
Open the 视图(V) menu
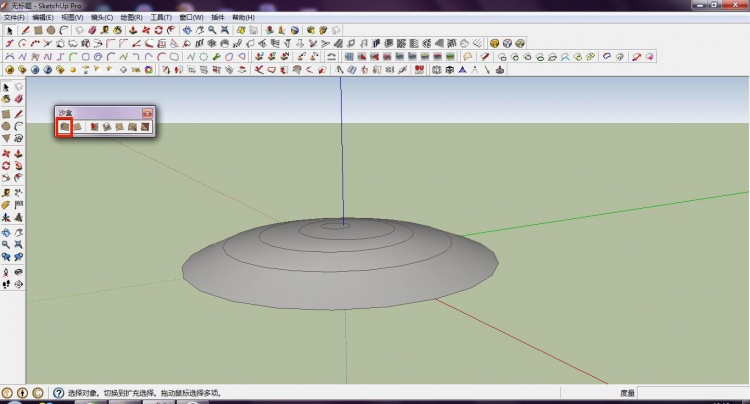click(x=72, y=17)
